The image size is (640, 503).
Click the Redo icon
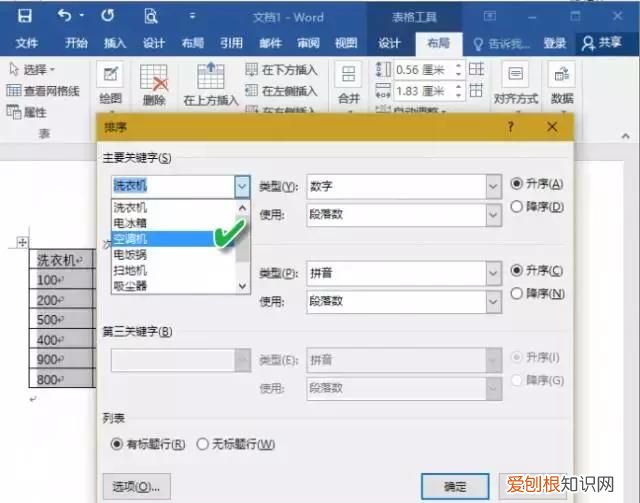107,16
